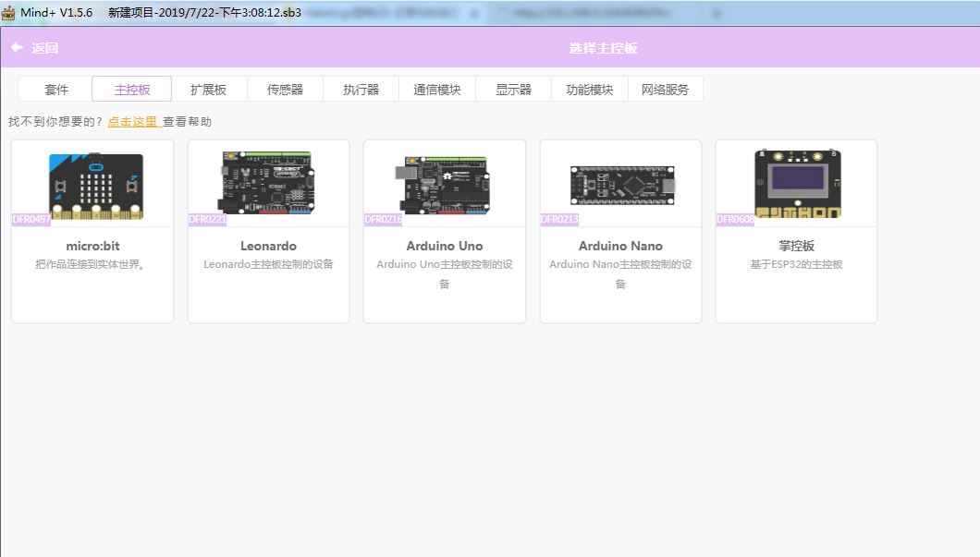Select the 网络服务 network service tab
The height and width of the screenshot is (557, 980).
665,90
